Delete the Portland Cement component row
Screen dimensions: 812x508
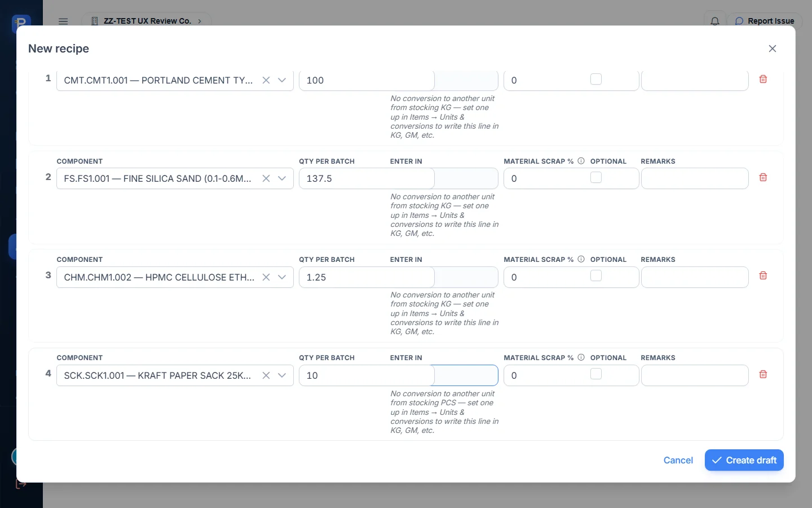763,80
